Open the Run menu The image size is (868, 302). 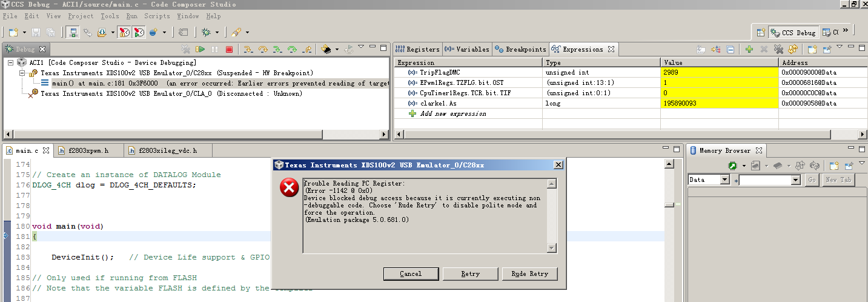132,16
